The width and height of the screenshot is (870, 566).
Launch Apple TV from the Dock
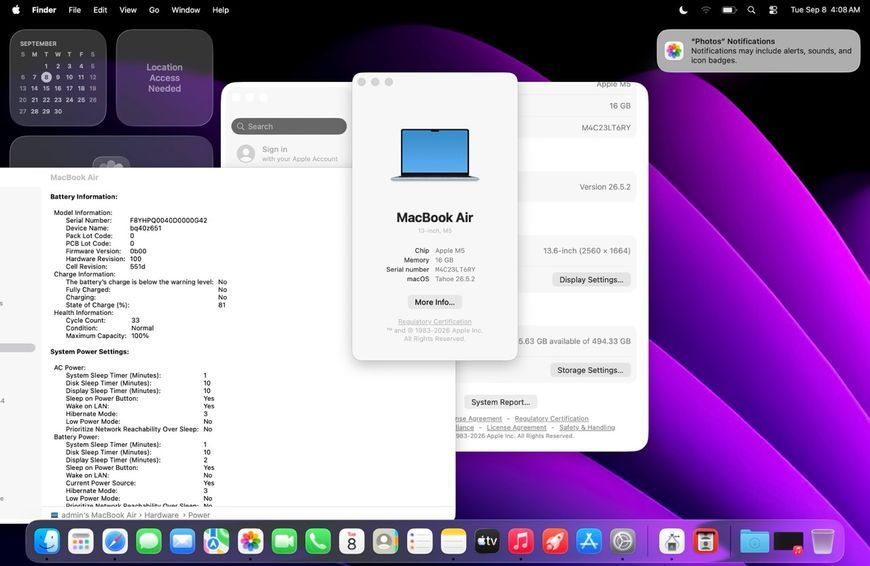coord(487,542)
